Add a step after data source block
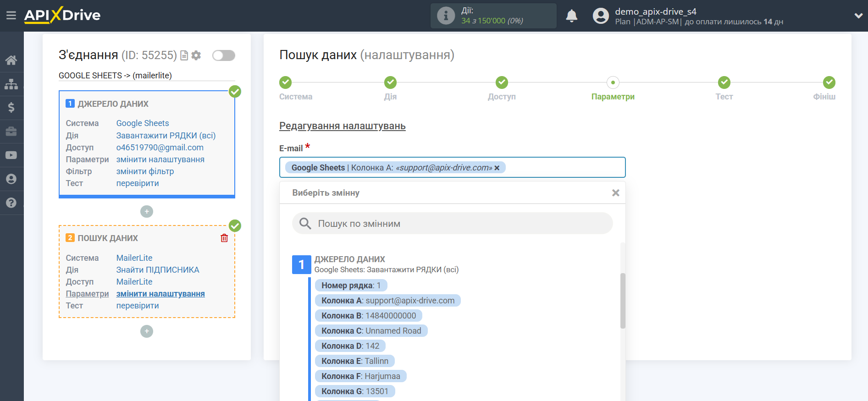Screen dimensions: 868x401 coord(147,211)
